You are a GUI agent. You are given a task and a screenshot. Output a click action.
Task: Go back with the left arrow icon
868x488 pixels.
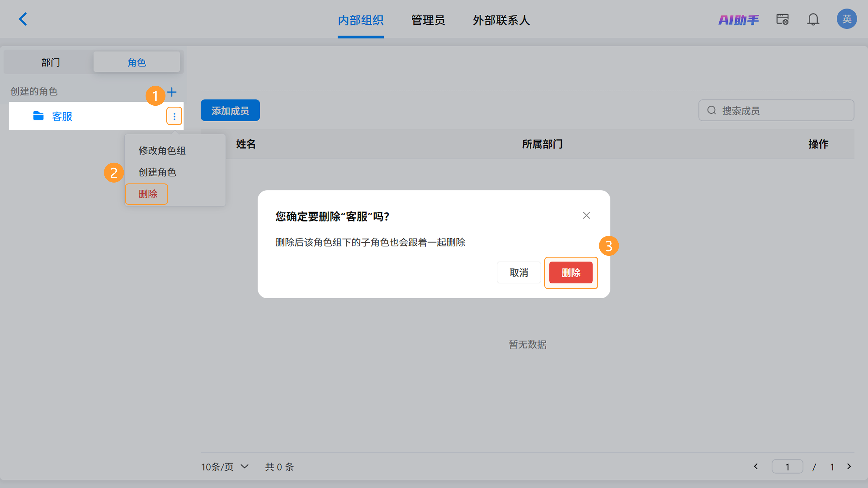23,19
